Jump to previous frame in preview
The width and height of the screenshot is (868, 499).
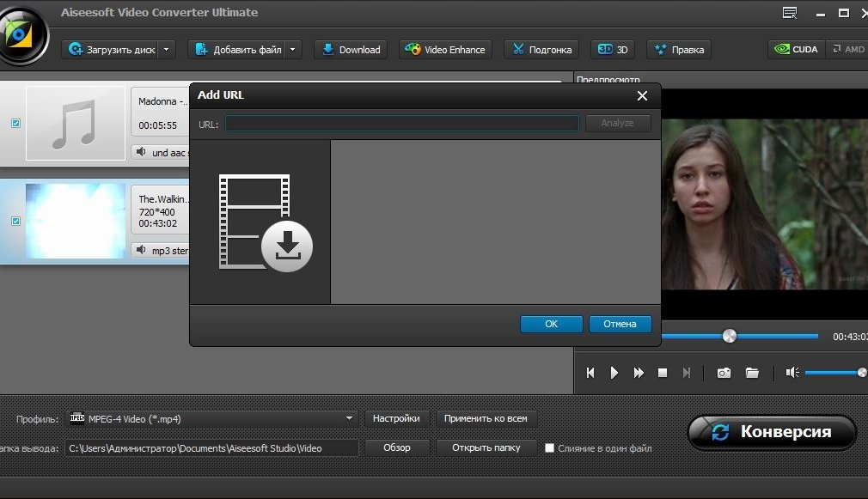click(590, 373)
